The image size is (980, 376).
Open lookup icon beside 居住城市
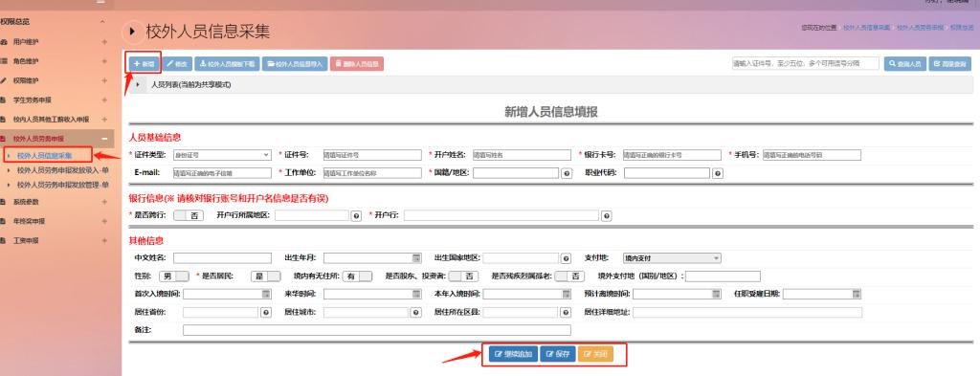415,312
